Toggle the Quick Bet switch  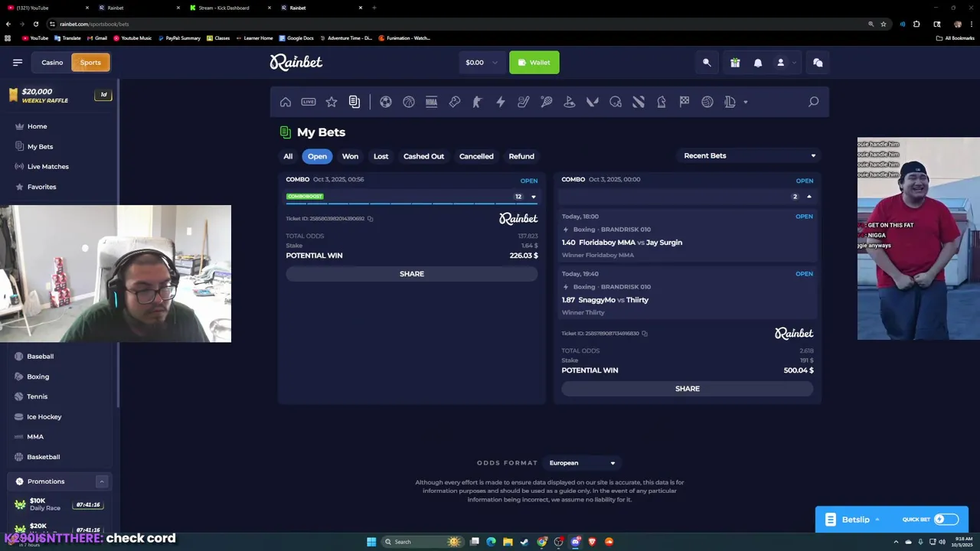click(x=946, y=520)
